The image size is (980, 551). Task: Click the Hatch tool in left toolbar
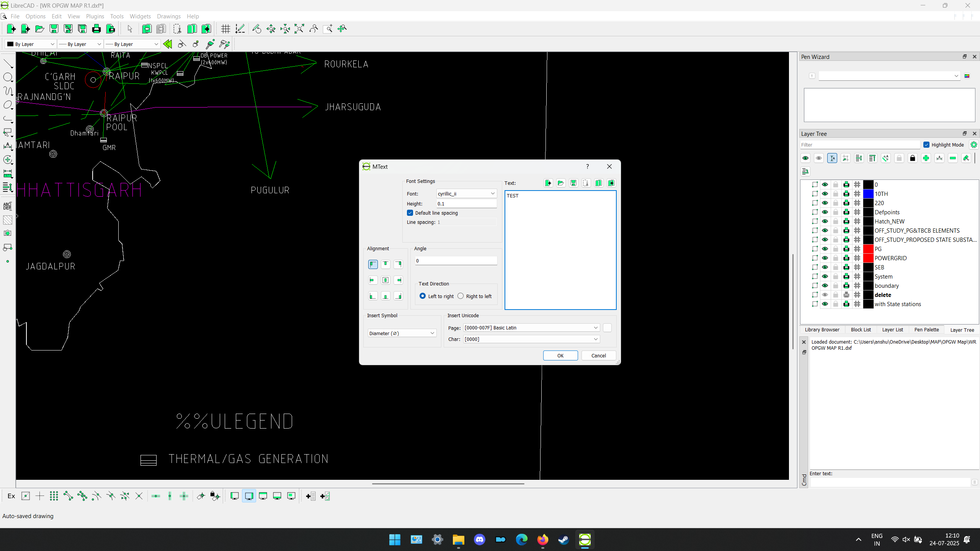click(x=8, y=220)
